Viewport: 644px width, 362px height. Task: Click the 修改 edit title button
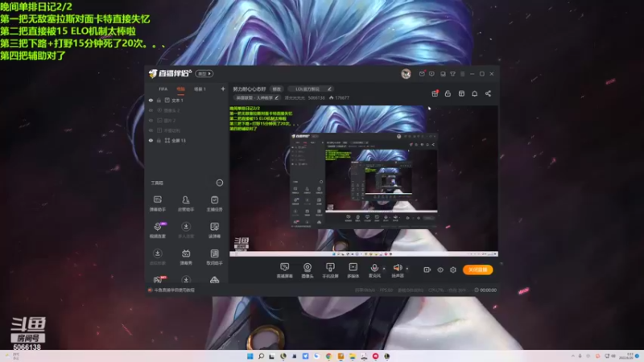pyautogui.click(x=276, y=88)
